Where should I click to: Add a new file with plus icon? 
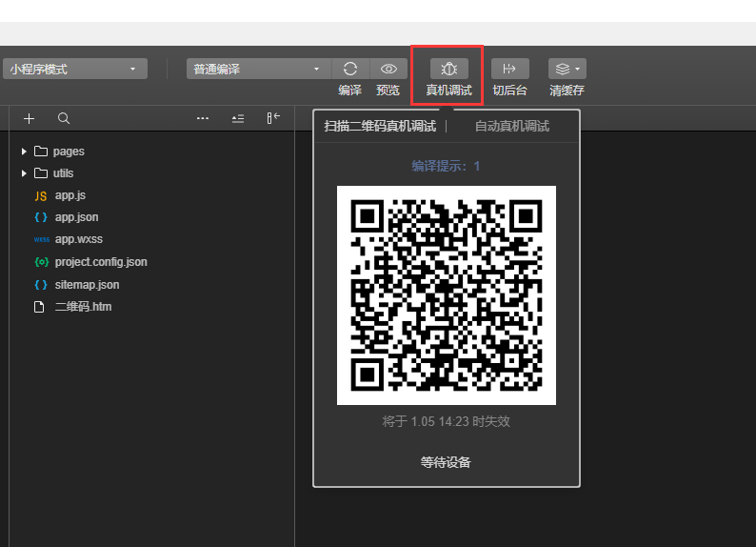(x=29, y=119)
